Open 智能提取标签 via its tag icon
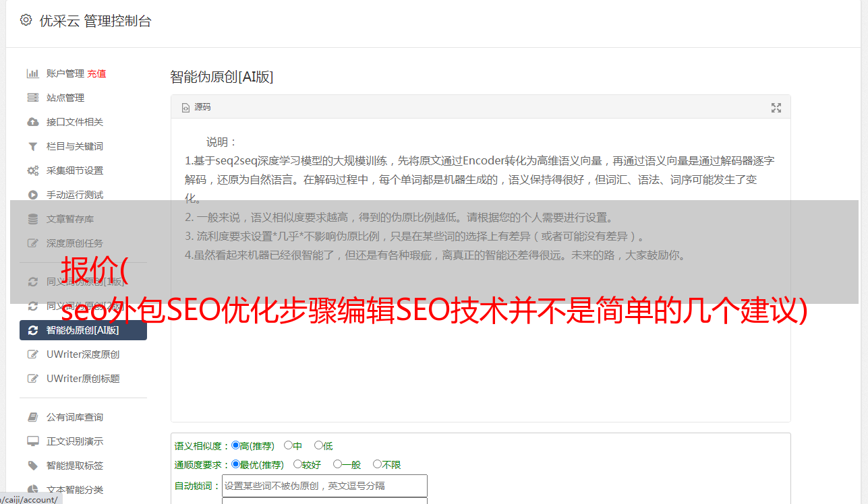The width and height of the screenshot is (868, 504). (x=32, y=466)
